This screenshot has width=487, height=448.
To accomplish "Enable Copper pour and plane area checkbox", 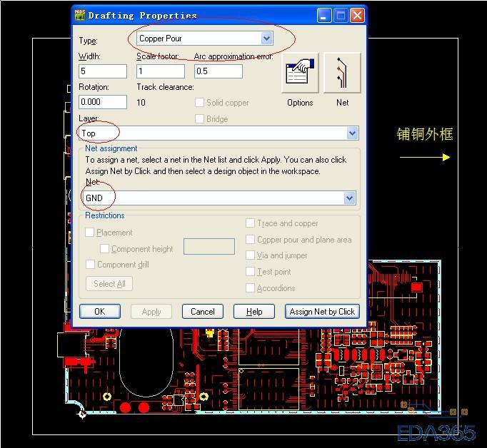I will [250, 239].
